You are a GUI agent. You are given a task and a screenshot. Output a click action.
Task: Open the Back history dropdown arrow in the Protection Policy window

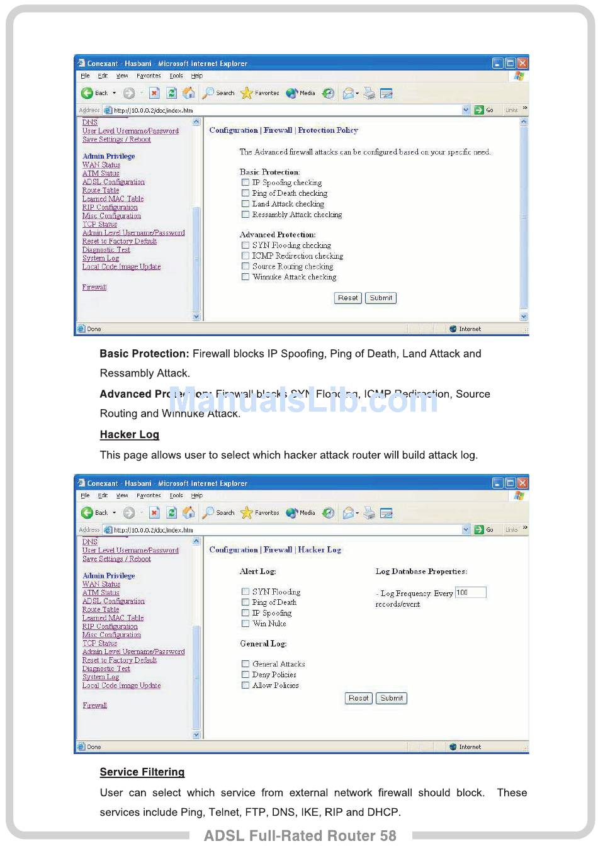tap(115, 93)
